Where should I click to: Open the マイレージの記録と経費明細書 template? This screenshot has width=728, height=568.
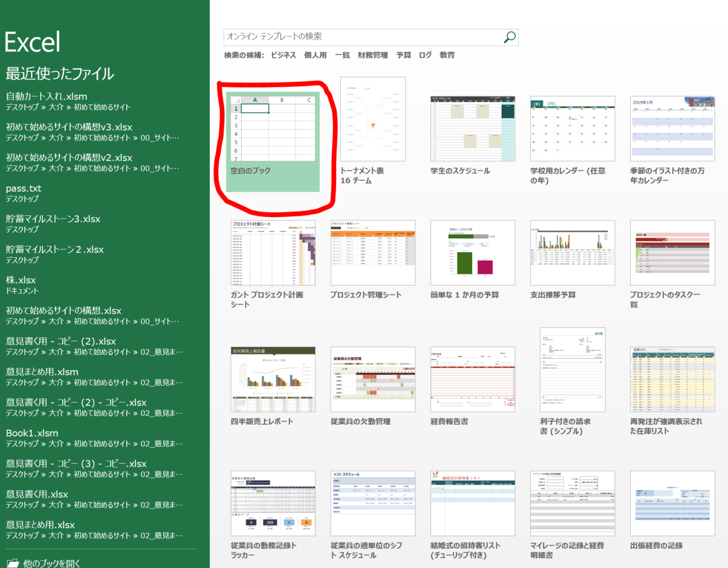tap(572, 515)
